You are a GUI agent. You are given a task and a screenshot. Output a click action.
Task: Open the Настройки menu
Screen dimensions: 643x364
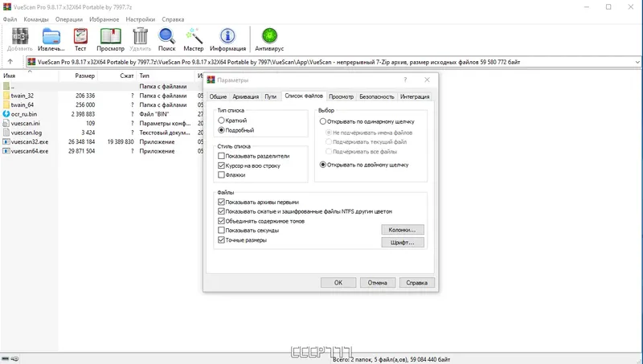click(140, 19)
